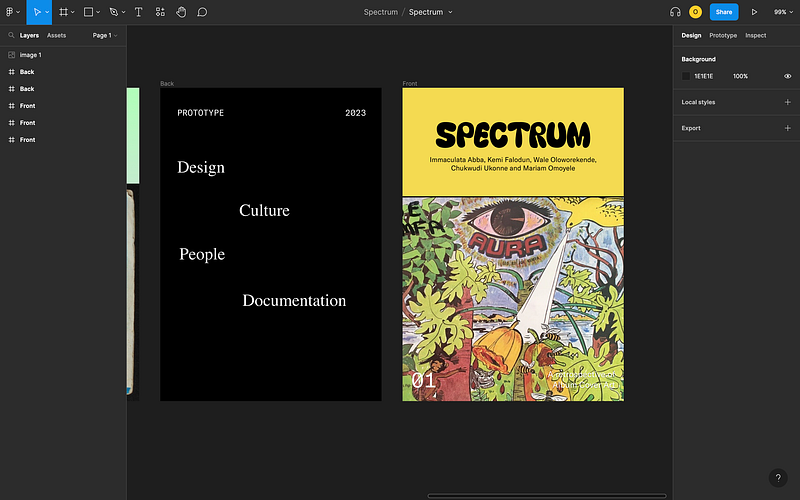Present the prototype with the play button
This screenshot has width=800, height=500.
[x=754, y=12]
